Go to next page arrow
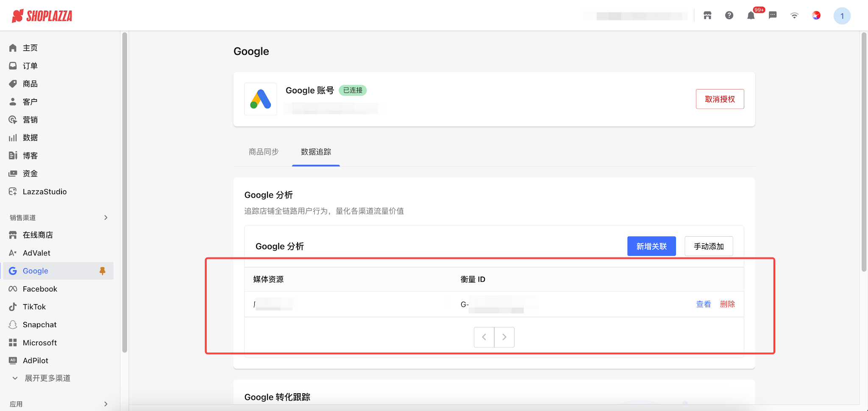 [x=504, y=337]
